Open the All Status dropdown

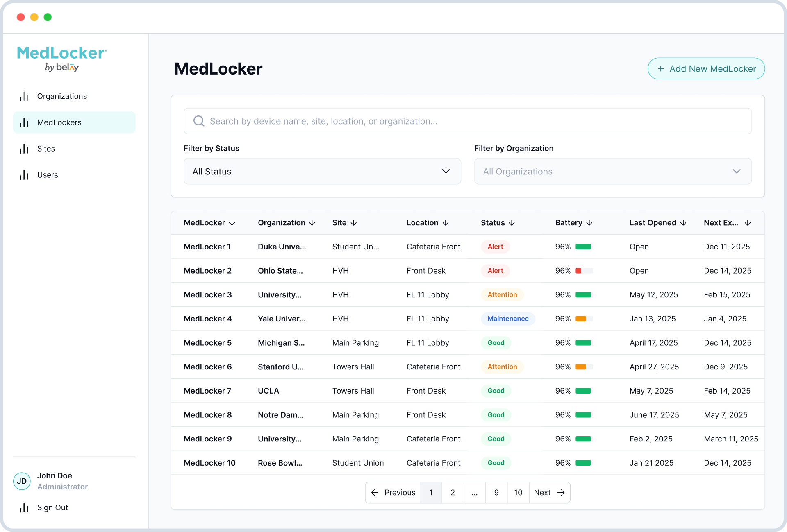322,171
